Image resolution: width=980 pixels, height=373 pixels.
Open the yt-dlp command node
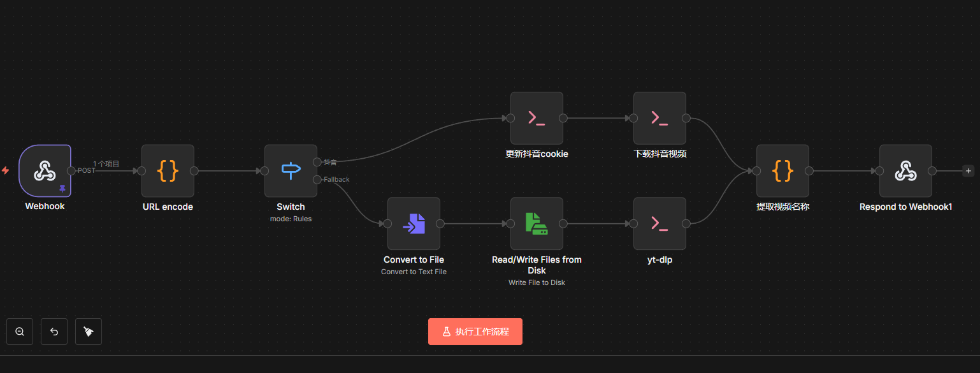coord(659,224)
